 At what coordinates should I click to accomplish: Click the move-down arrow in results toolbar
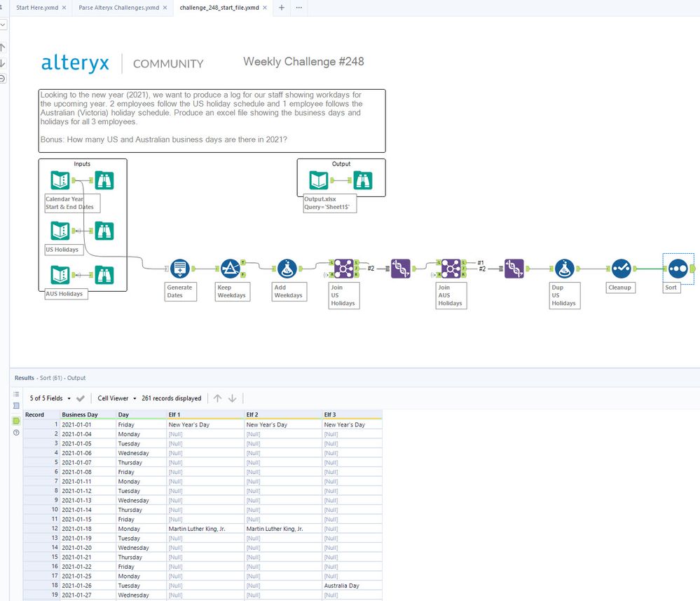pyautogui.click(x=232, y=398)
